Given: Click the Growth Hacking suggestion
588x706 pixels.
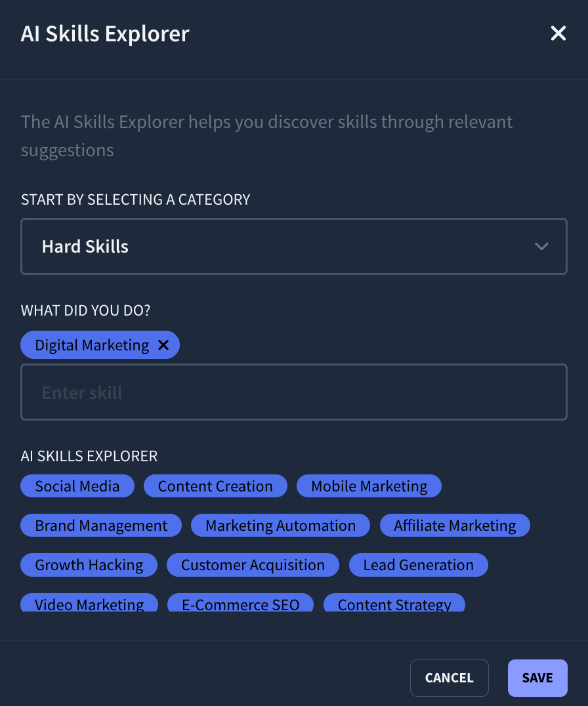Looking at the screenshot, I should 89,564.
